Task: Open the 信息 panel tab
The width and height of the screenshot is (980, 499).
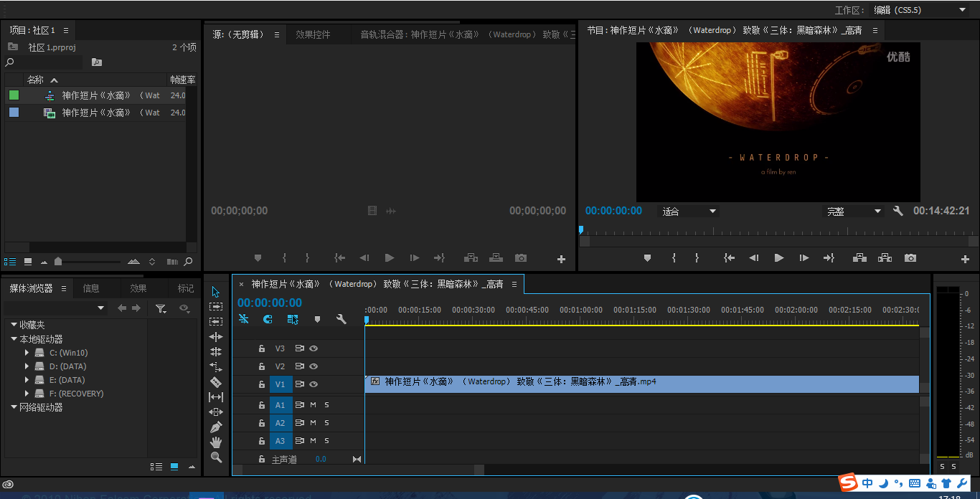Action: tap(91, 288)
